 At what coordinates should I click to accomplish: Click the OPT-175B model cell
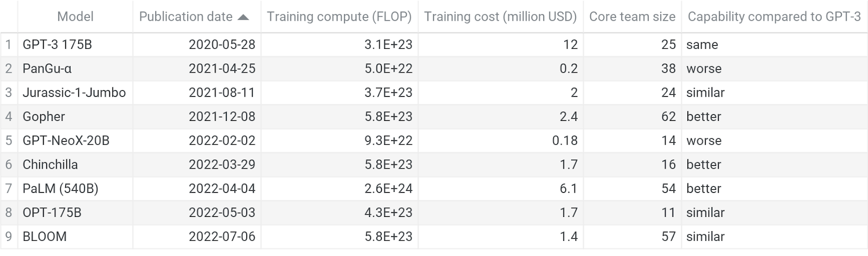(52, 213)
